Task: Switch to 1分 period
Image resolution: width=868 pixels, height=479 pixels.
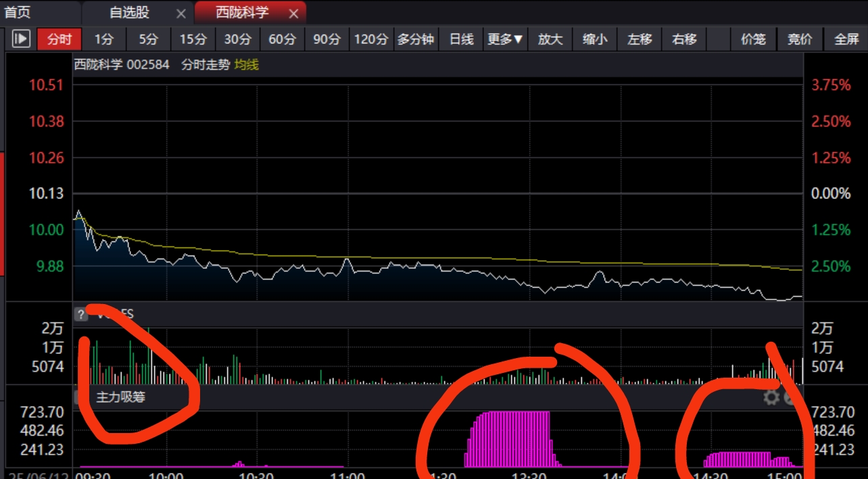Action: 104,39
